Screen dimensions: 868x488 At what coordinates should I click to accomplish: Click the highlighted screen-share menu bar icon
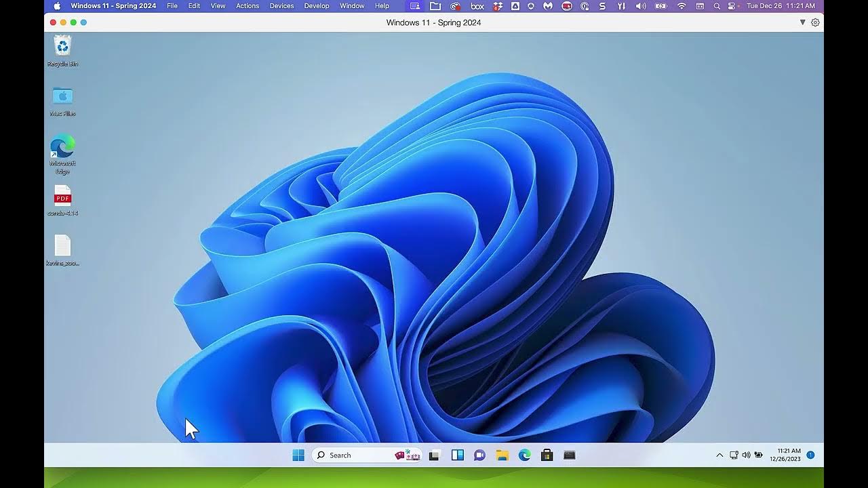pyautogui.click(x=416, y=6)
